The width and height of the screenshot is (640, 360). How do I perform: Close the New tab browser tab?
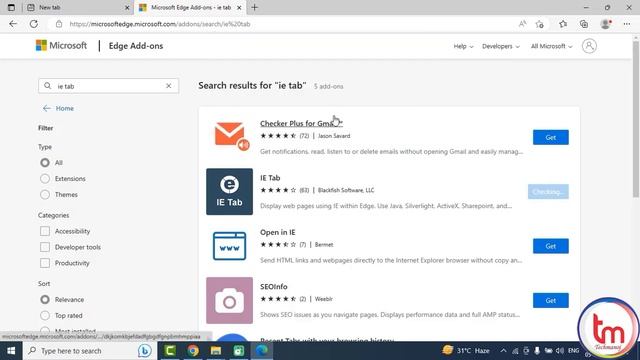pos(127,7)
